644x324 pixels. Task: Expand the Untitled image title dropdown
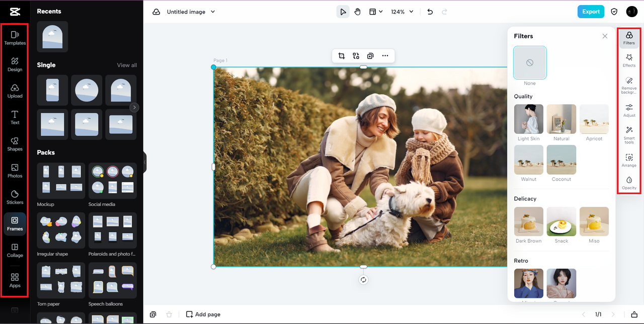[x=213, y=12]
